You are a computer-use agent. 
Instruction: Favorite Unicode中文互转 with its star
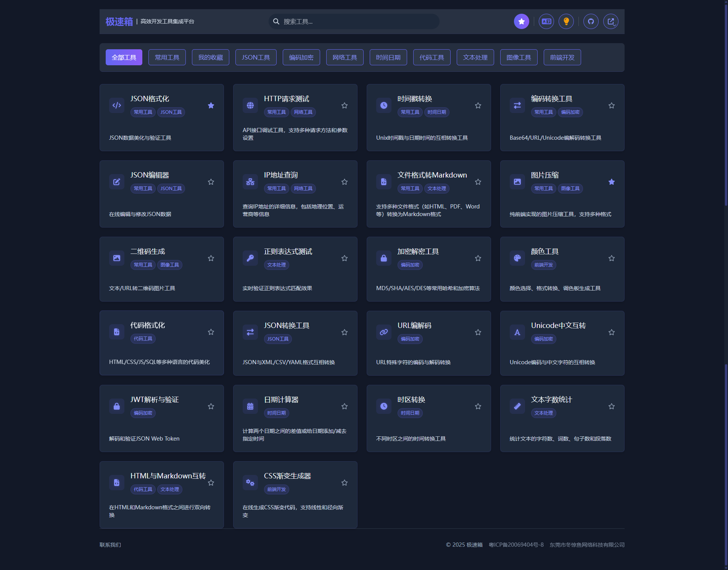coord(612,332)
